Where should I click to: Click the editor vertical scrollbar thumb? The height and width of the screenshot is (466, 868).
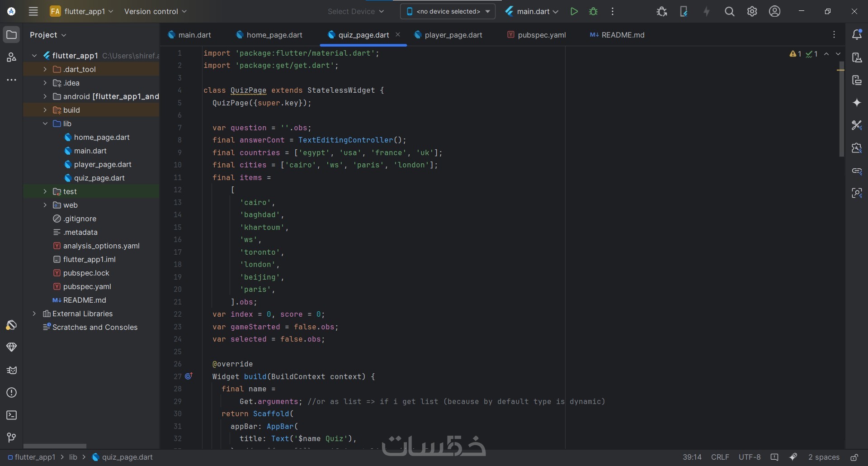click(841, 109)
